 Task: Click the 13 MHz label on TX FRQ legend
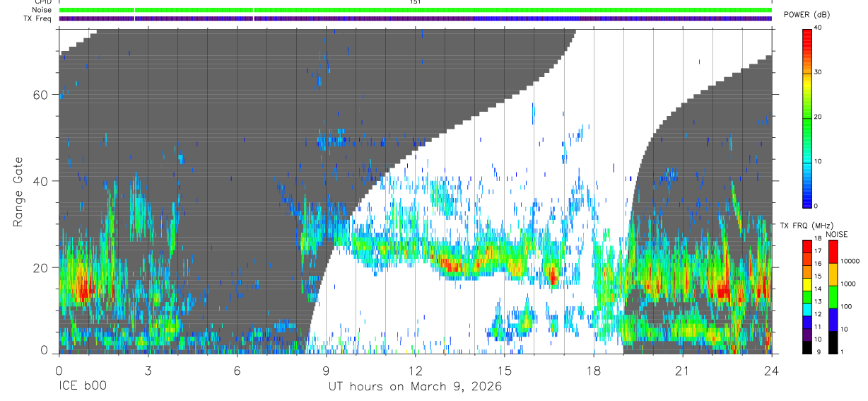point(818,301)
